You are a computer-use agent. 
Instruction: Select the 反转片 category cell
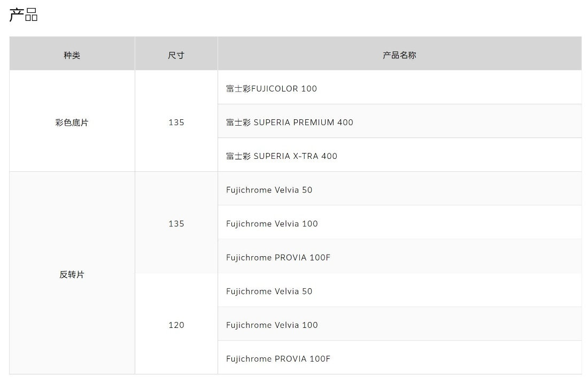coord(72,274)
